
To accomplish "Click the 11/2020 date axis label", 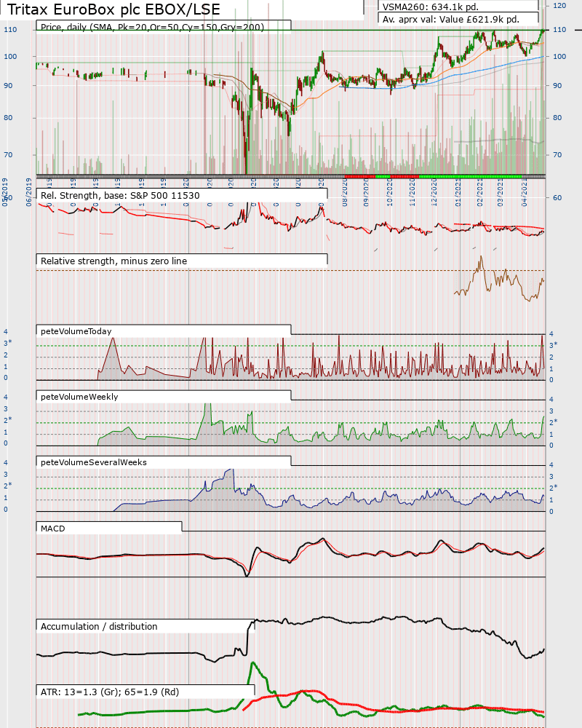I will (412, 193).
